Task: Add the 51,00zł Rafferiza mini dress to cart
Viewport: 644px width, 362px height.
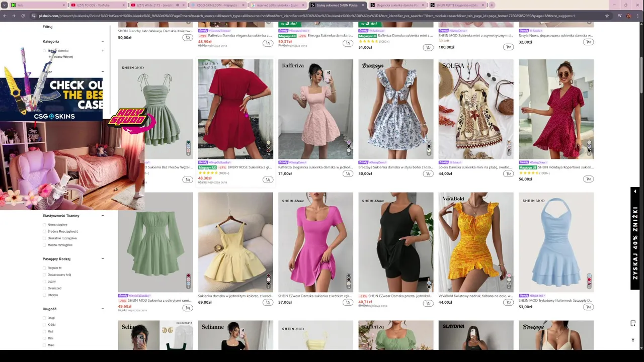Action: tap(428, 47)
